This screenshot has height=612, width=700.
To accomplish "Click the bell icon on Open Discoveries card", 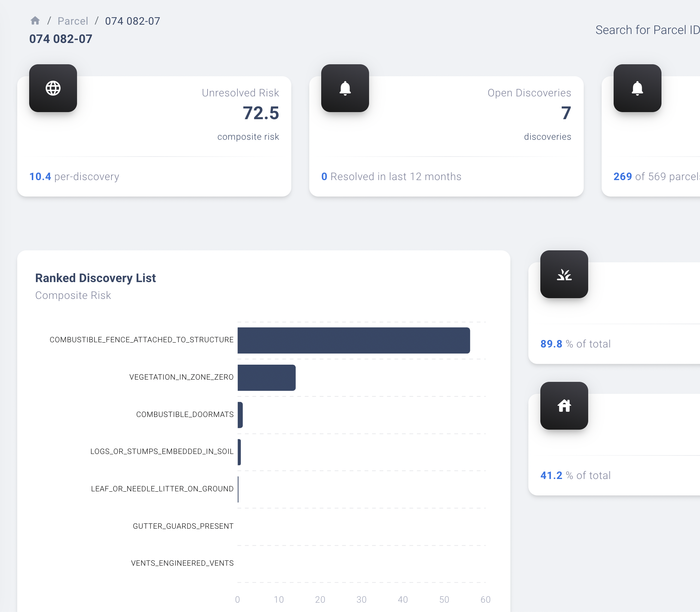I will point(345,88).
